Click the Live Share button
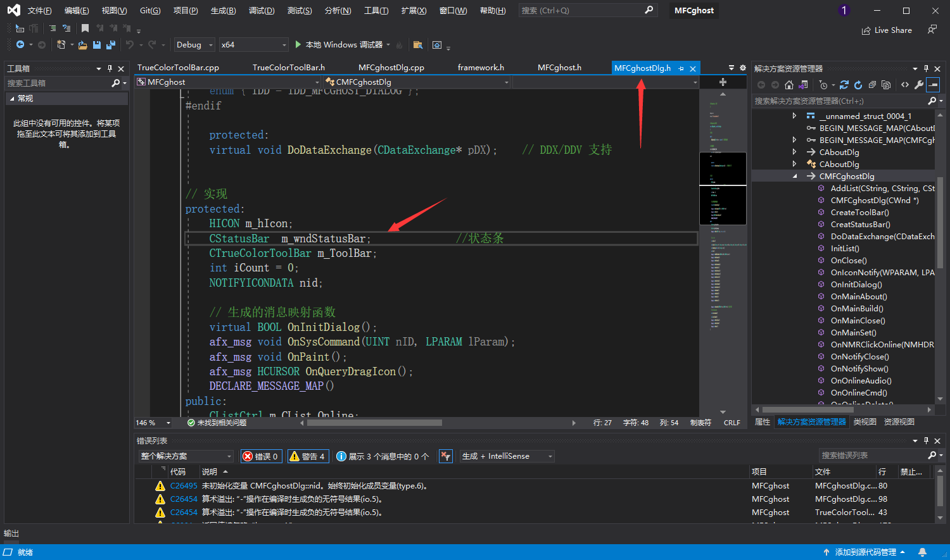The width and height of the screenshot is (950, 560). point(887,30)
